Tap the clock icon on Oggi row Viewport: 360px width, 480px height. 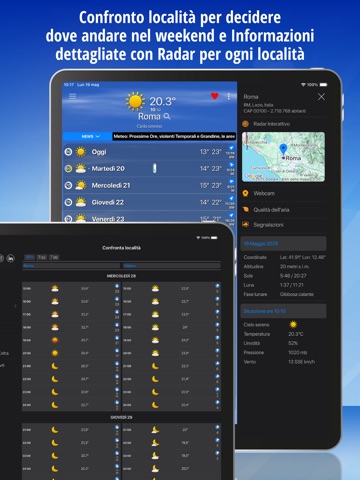68,152
